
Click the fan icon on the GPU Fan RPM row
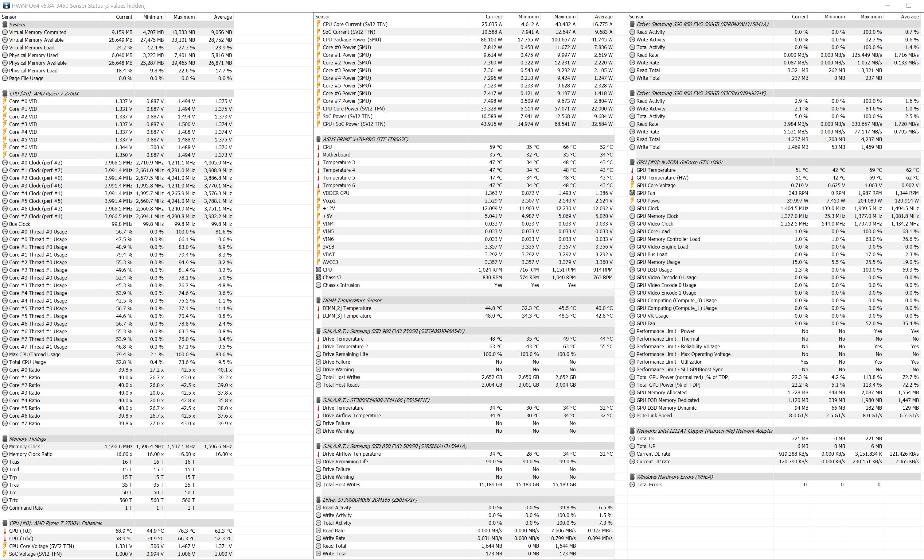click(x=632, y=193)
